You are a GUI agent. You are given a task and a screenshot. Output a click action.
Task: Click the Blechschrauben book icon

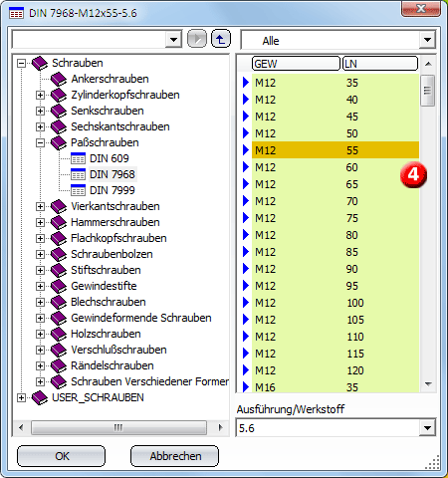point(59,302)
